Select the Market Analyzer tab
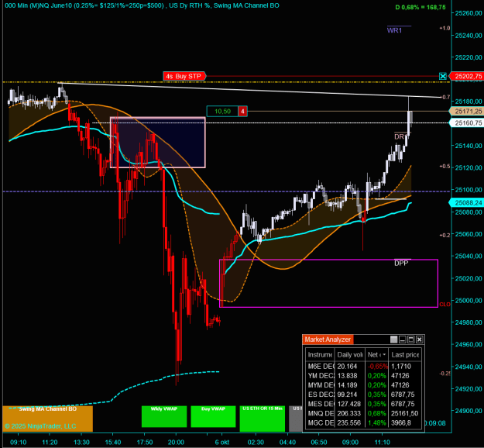484x448 pixels. pyautogui.click(x=328, y=339)
